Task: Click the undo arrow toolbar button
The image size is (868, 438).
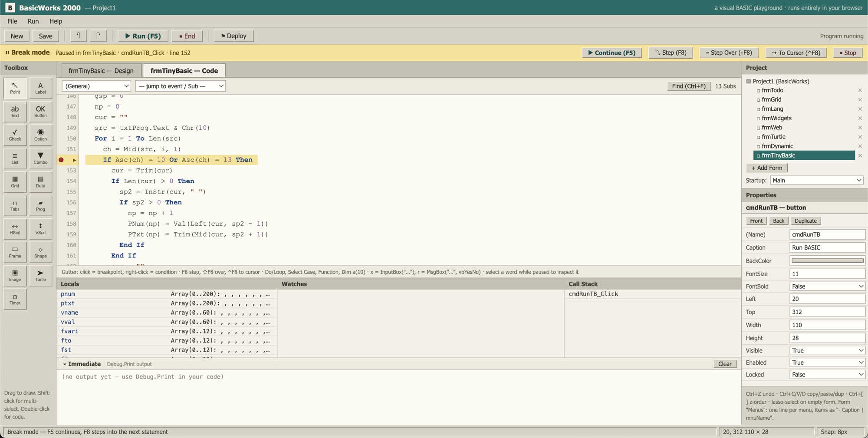Action: point(78,36)
